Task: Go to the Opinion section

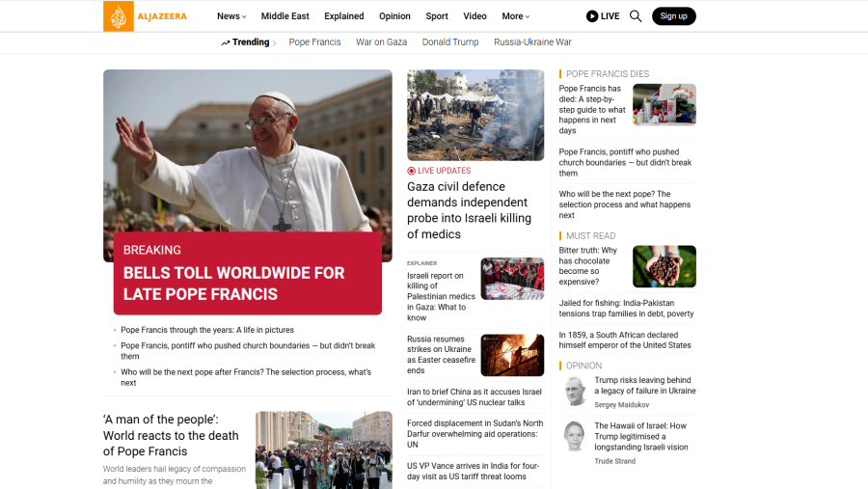Action: [x=394, y=16]
